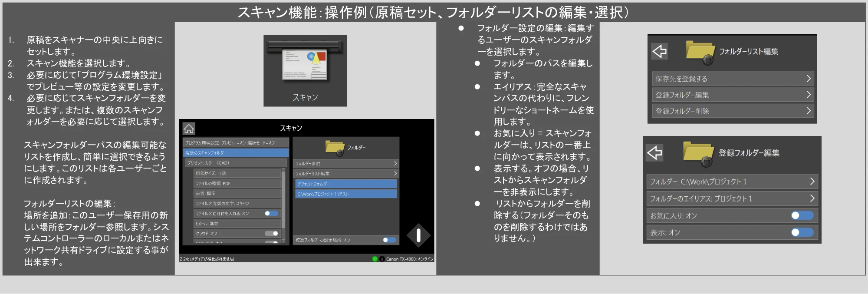Open プログラム環境設定 row
This screenshot has width=868, height=294.
click(236, 143)
